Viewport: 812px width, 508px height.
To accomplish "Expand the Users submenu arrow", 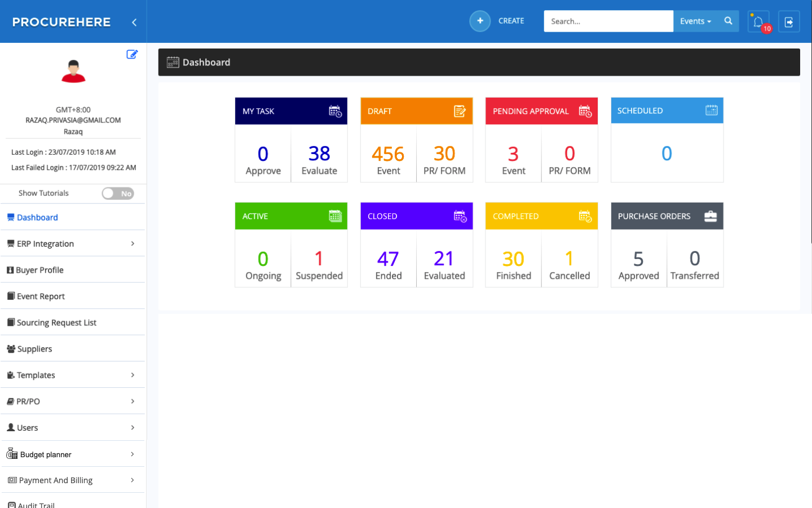I will click(x=133, y=427).
